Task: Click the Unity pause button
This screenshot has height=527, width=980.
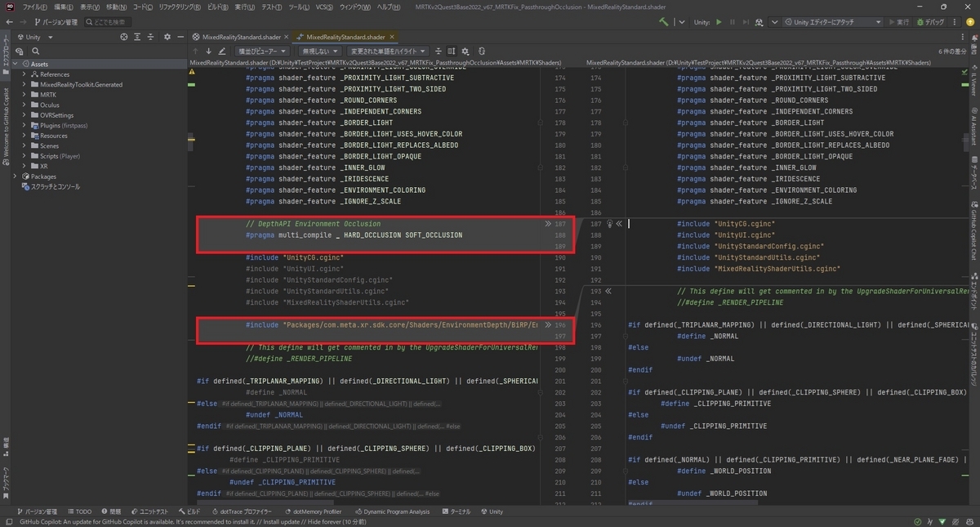Action: [x=732, y=22]
